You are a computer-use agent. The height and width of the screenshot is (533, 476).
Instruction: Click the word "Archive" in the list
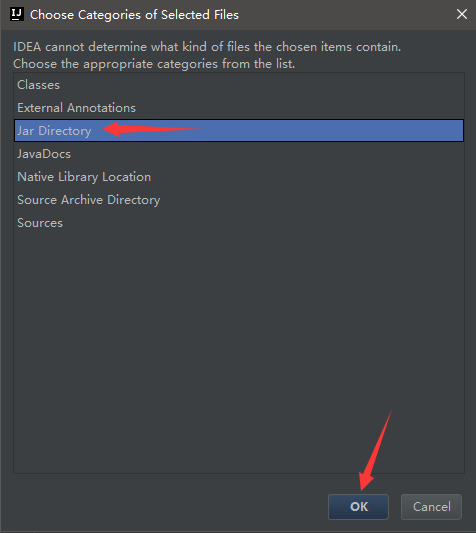click(x=82, y=200)
